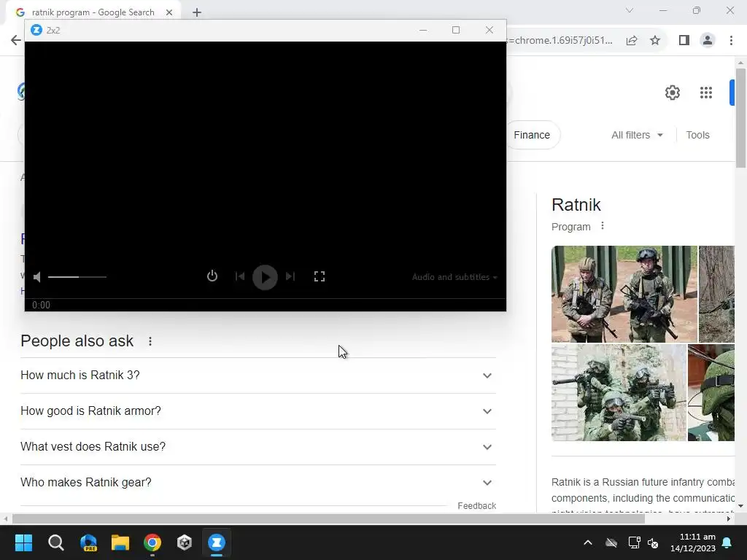This screenshot has width=747, height=560.
Task: Click the horizontal page scrollbar
Action: [328, 518]
